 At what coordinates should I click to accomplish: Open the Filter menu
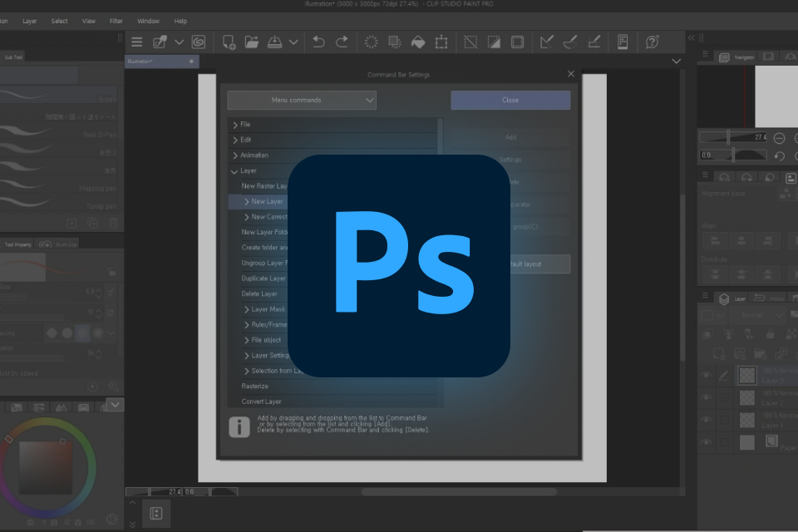116,21
